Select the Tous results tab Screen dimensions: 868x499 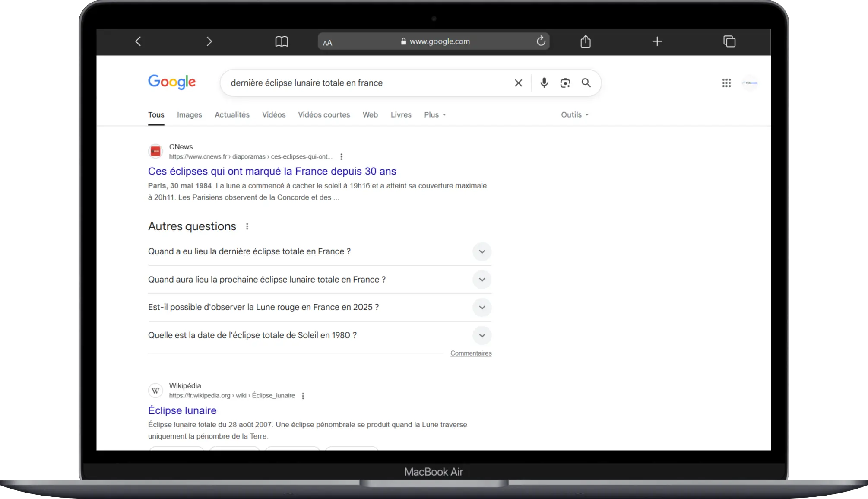coord(156,115)
